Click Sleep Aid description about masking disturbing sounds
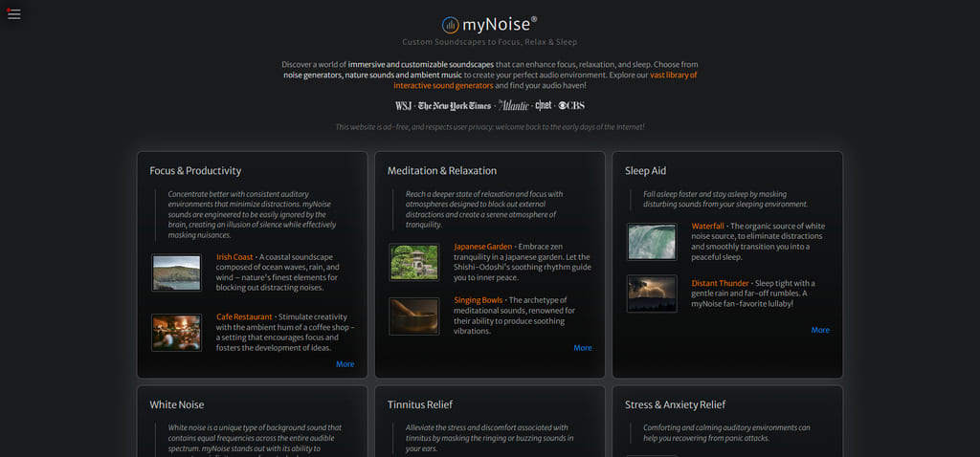 pyautogui.click(x=725, y=199)
